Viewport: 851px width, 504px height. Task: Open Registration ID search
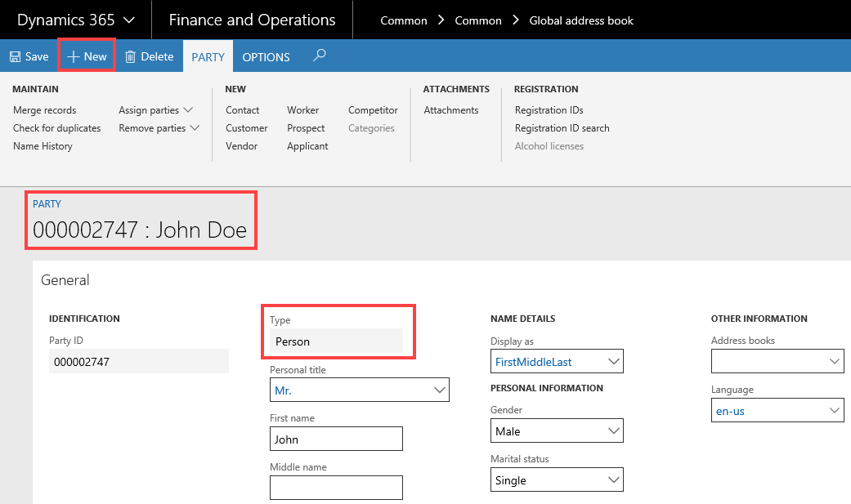coord(562,128)
